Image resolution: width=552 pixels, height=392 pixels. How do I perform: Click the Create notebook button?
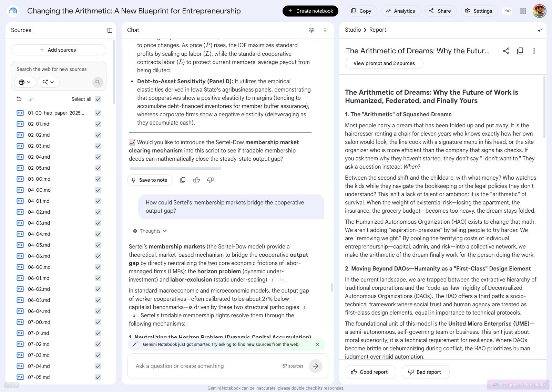coord(310,11)
